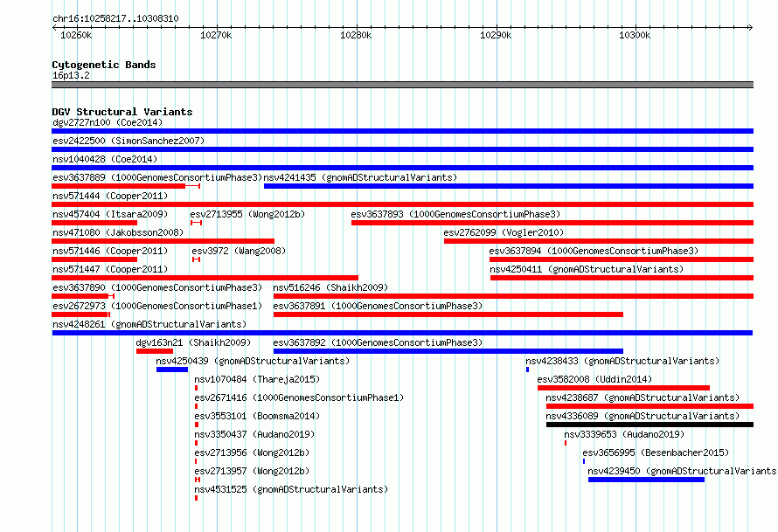Click the 10280k ruler tick label
The height and width of the screenshot is (532, 778).
(356, 35)
